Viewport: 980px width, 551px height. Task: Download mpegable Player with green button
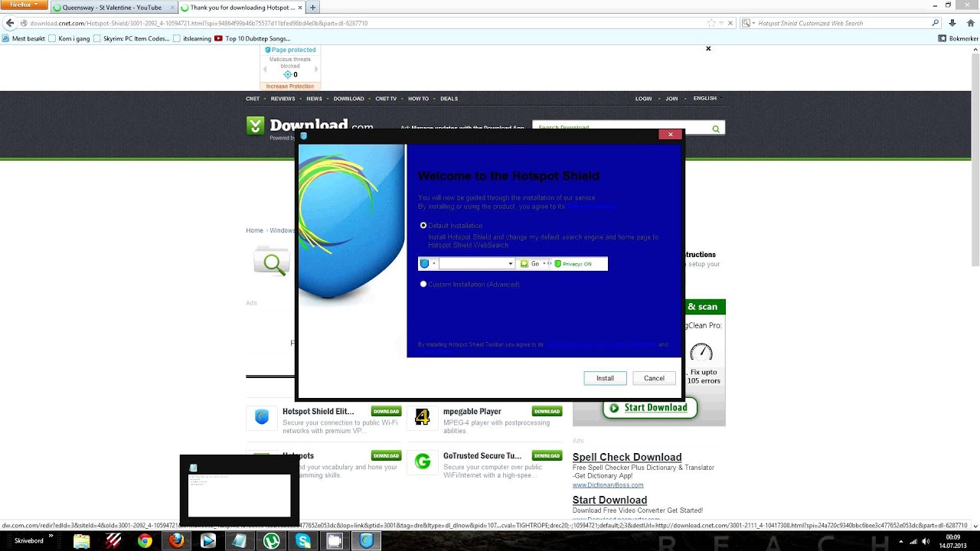click(547, 412)
